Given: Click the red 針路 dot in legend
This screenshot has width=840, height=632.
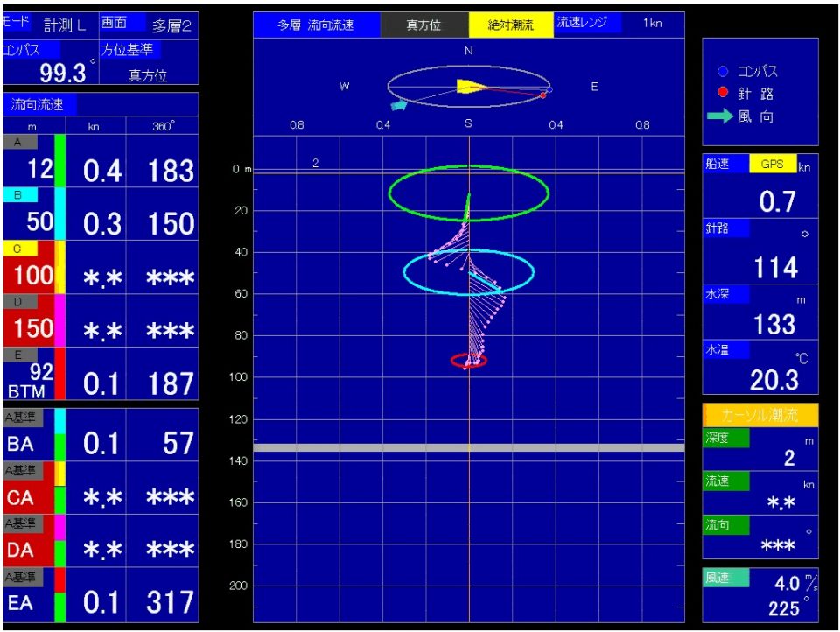Looking at the screenshot, I should point(723,94).
